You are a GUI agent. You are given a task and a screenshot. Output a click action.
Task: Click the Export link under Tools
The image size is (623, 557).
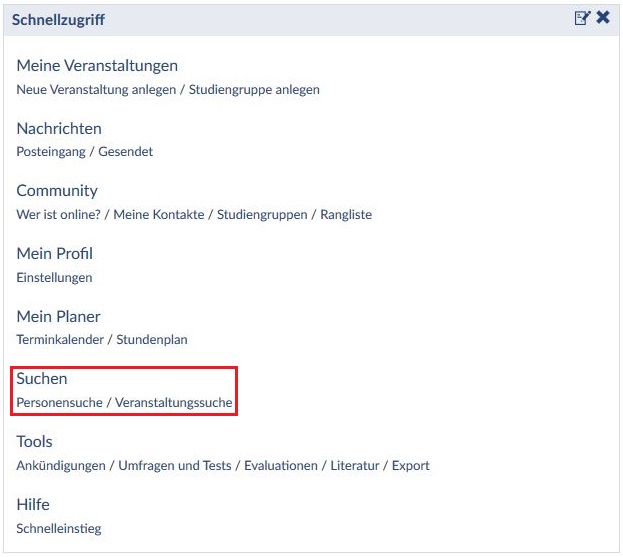click(x=410, y=465)
